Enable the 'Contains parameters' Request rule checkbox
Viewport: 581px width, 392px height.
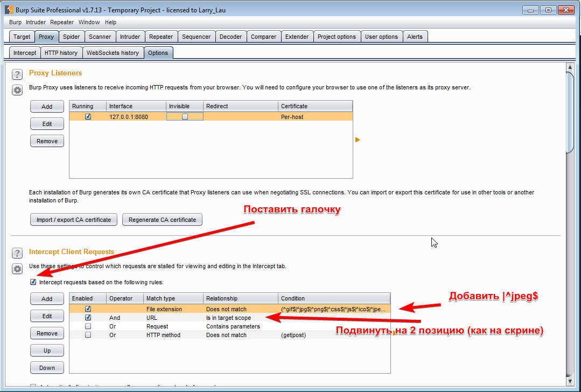88,326
